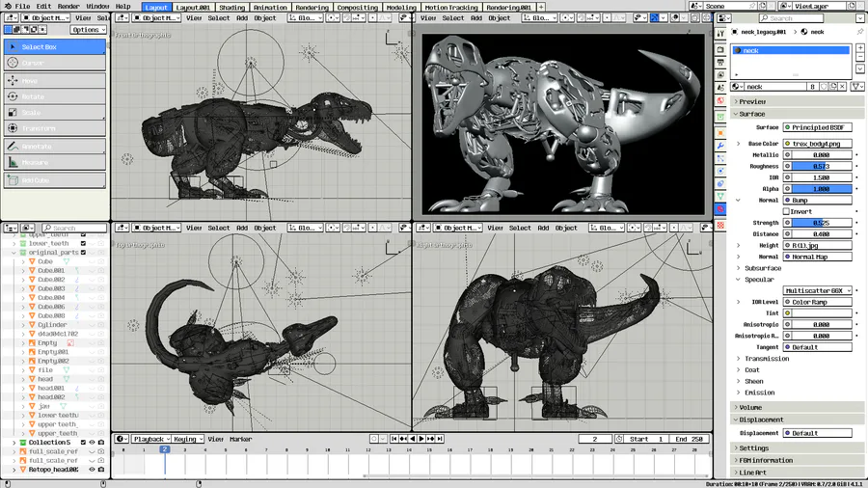Screen dimensions: 868x488
Task: Click the Options button in tool header
Action: (88, 30)
